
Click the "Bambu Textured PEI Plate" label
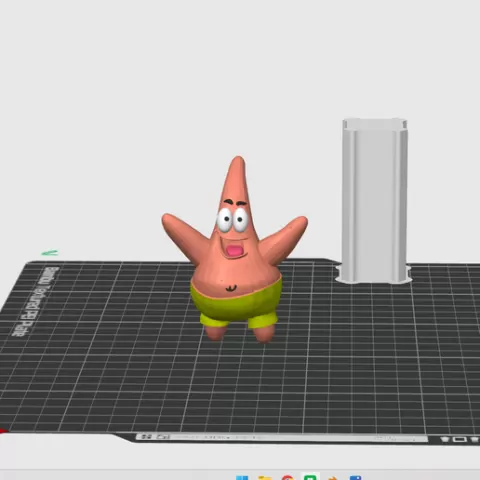[36, 301]
